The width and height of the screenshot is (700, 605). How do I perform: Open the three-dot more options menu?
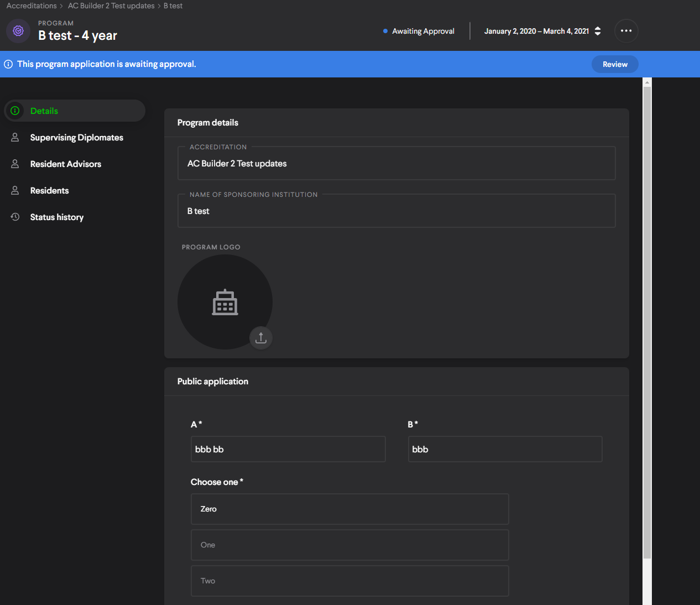coord(626,31)
